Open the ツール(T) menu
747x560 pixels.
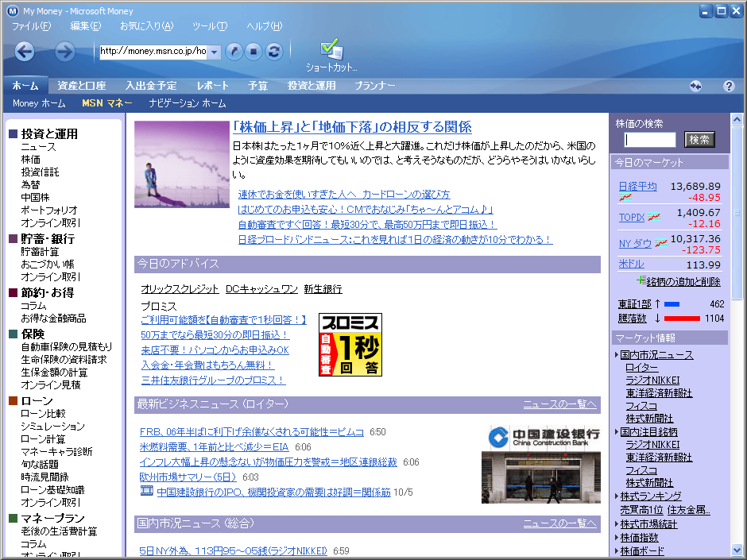tap(210, 26)
